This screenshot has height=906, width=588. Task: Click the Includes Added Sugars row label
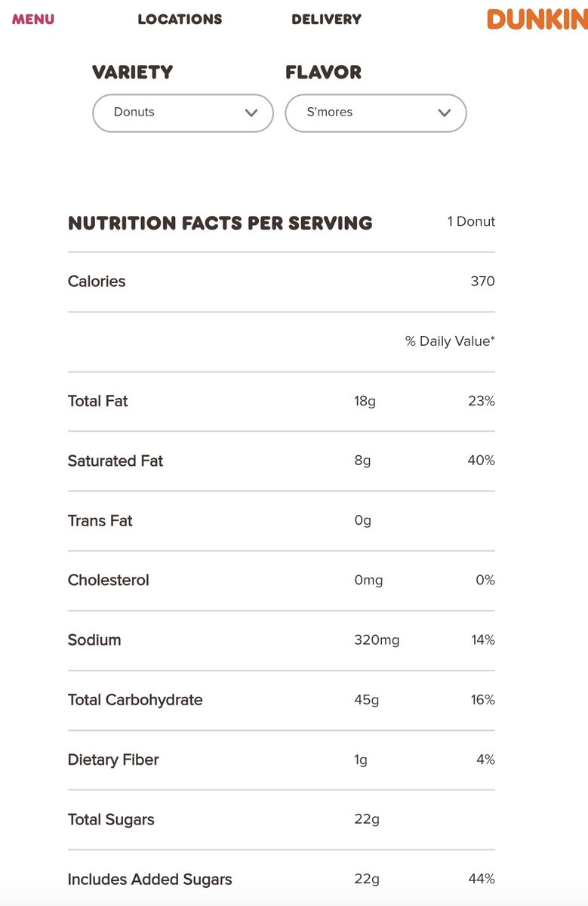pos(149,879)
